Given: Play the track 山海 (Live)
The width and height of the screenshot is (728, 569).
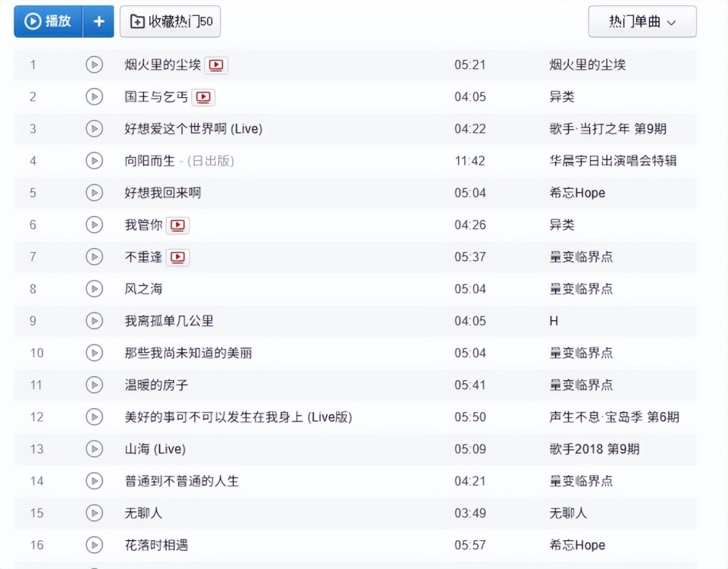Looking at the screenshot, I should tap(95, 448).
